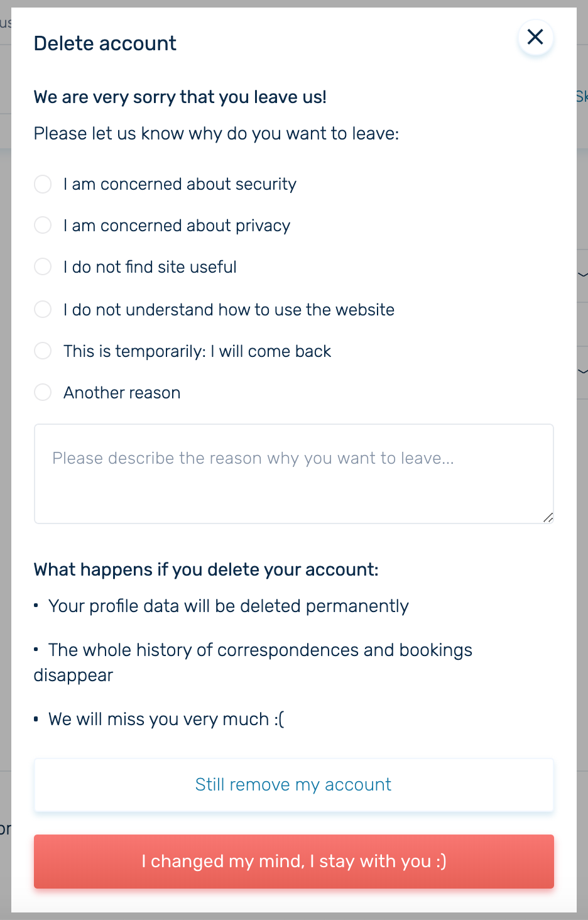The height and width of the screenshot is (920, 588).
Task: Expand the lower chevron behind the dialog
Action: 582,371
